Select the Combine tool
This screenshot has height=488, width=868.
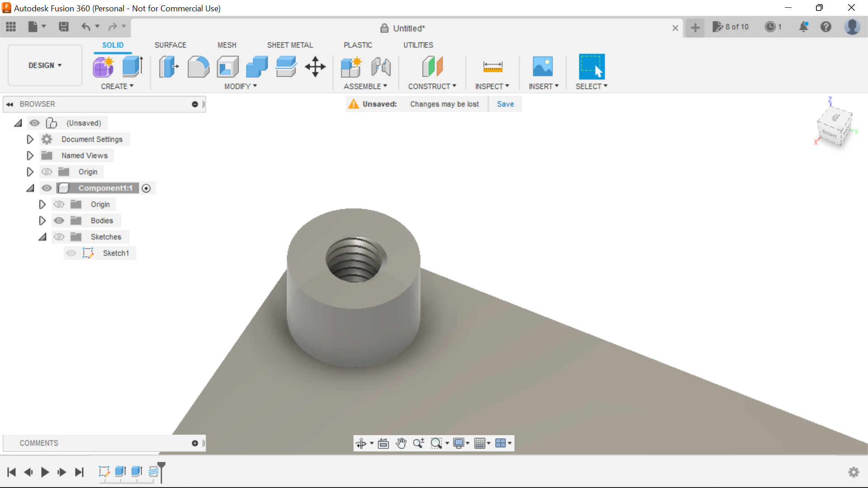[257, 67]
